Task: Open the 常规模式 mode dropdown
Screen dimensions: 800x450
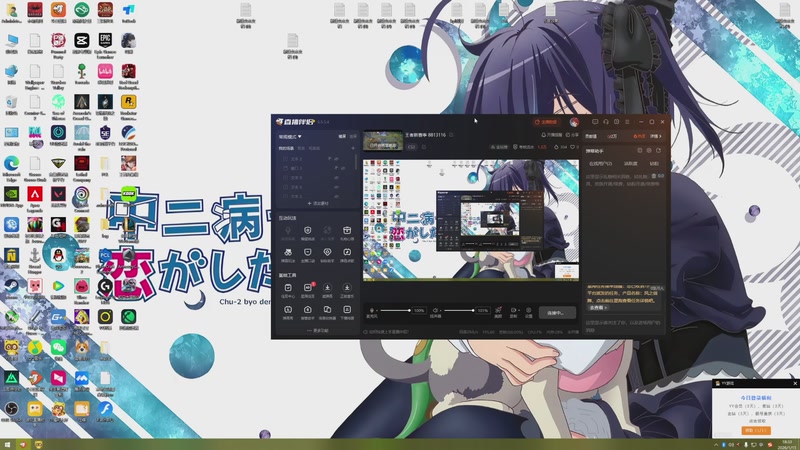Action: (x=290, y=137)
